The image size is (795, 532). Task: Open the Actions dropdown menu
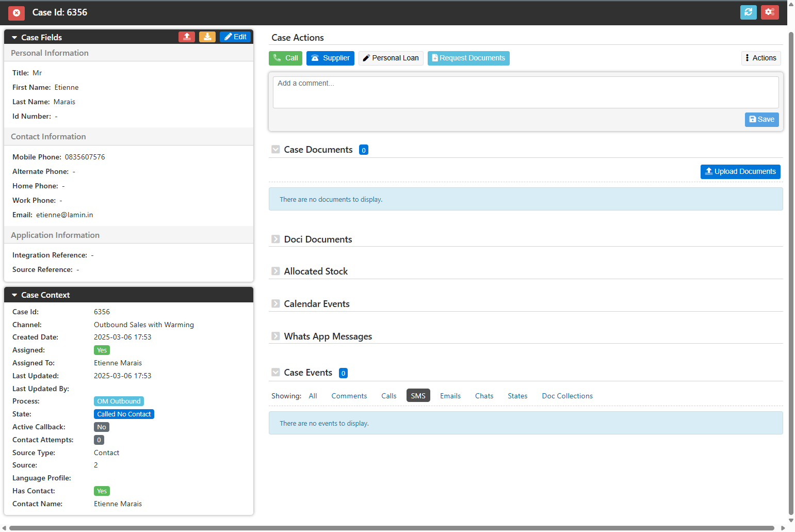click(x=761, y=58)
